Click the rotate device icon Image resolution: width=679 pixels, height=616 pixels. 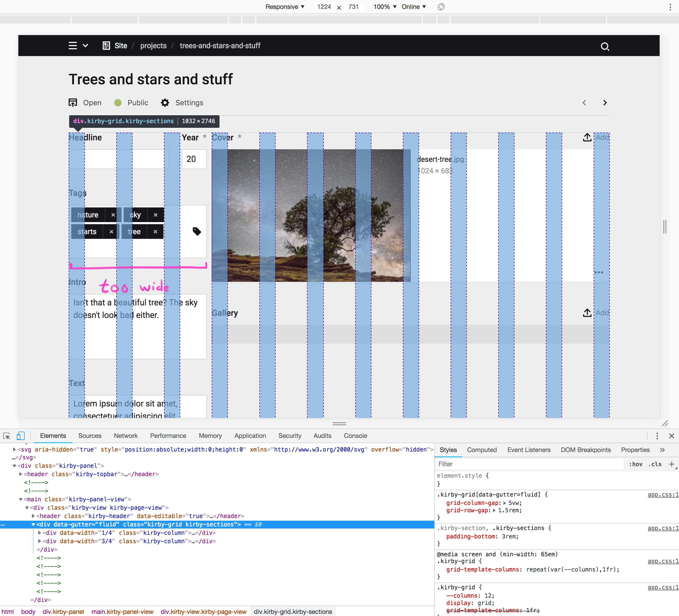coord(441,7)
